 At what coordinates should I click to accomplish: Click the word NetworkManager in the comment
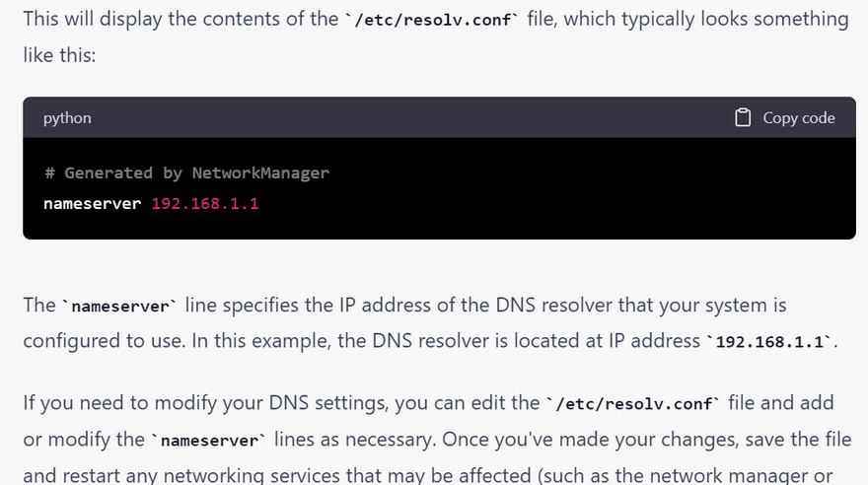[x=260, y=173]
